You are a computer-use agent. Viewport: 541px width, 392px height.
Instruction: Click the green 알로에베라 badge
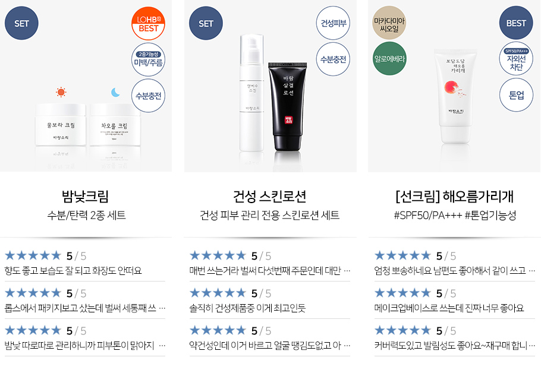click(x=389, y=59)
